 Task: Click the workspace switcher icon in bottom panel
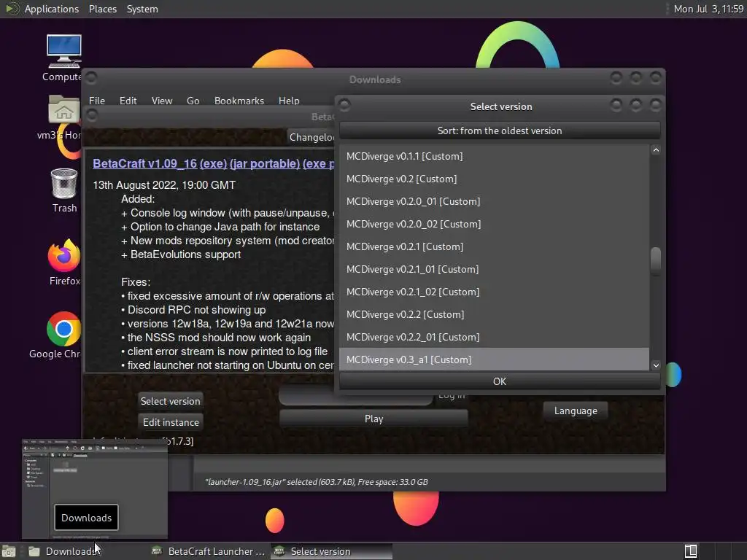(691, 551)
